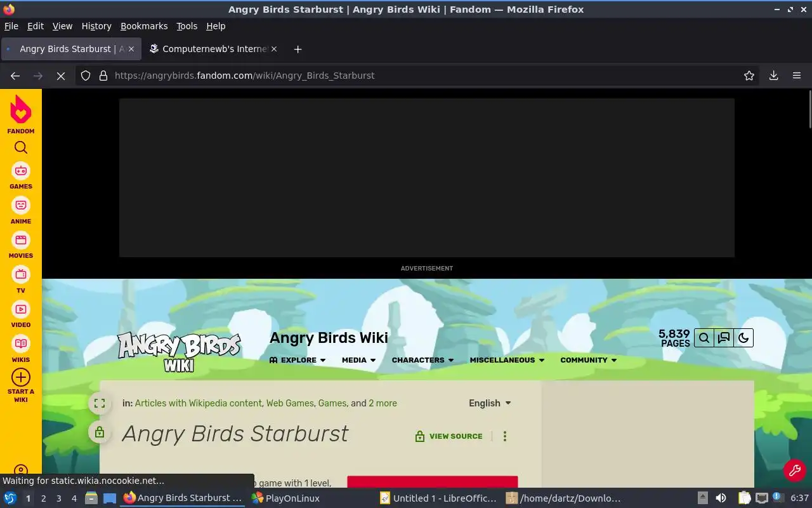Switch to workspace 4 in taskbar

(74, 498)
